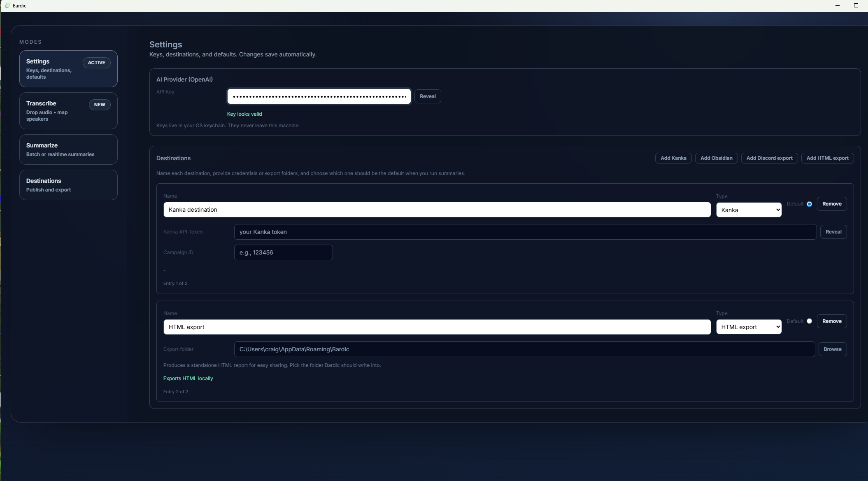Reveal the OpenAI API key
The height and width of the screenshot is (481, 868).
point(427,96)
